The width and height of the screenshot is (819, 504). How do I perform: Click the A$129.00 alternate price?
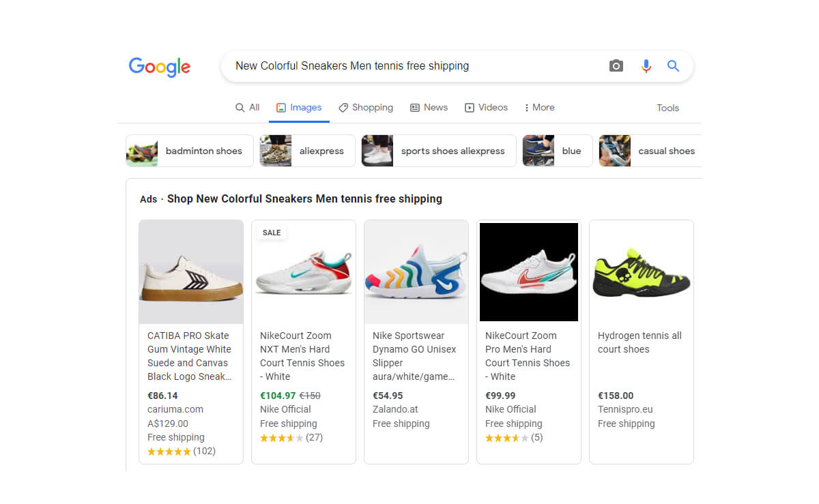point(168,424)
